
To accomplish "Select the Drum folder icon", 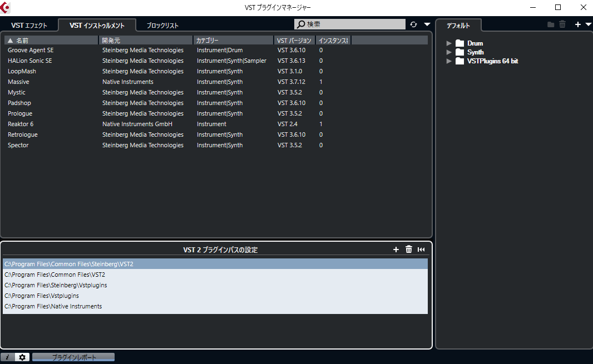I will coord(459,43).
